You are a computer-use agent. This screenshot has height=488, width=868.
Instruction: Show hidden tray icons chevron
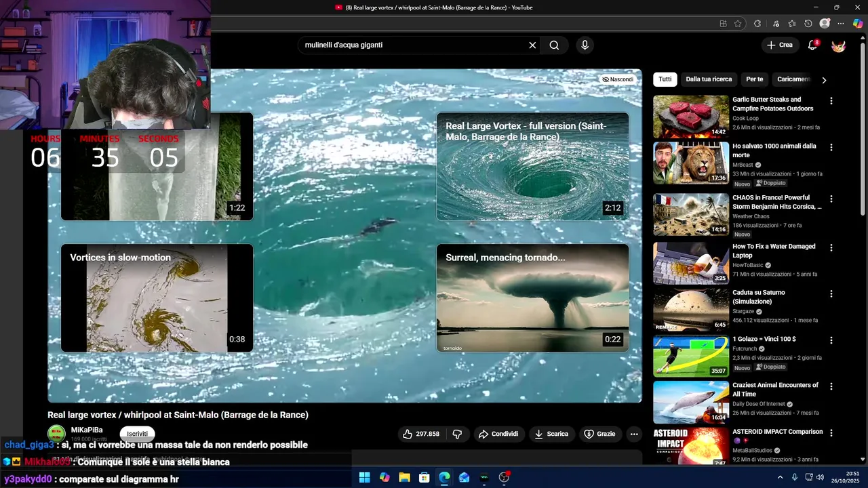(x=780, y=477)
